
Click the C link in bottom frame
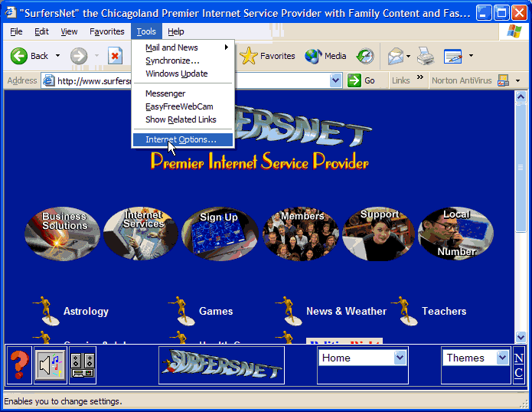click(519, 373)
